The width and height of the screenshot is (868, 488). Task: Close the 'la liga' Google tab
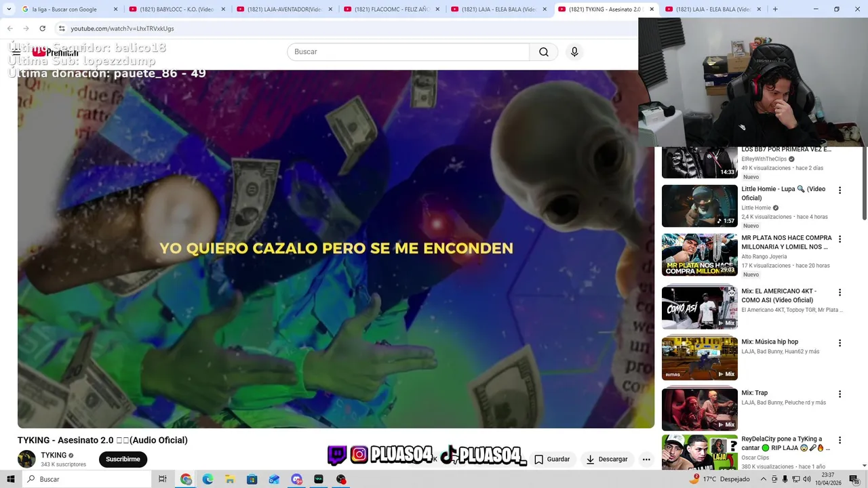(x=116, y=9)
